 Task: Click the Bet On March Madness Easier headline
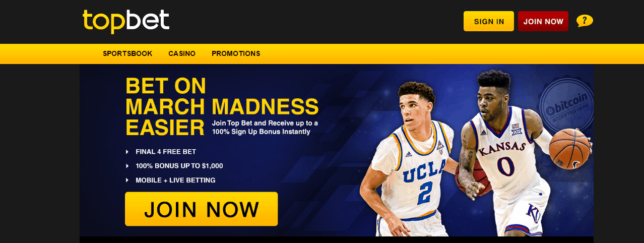(222, 107)
